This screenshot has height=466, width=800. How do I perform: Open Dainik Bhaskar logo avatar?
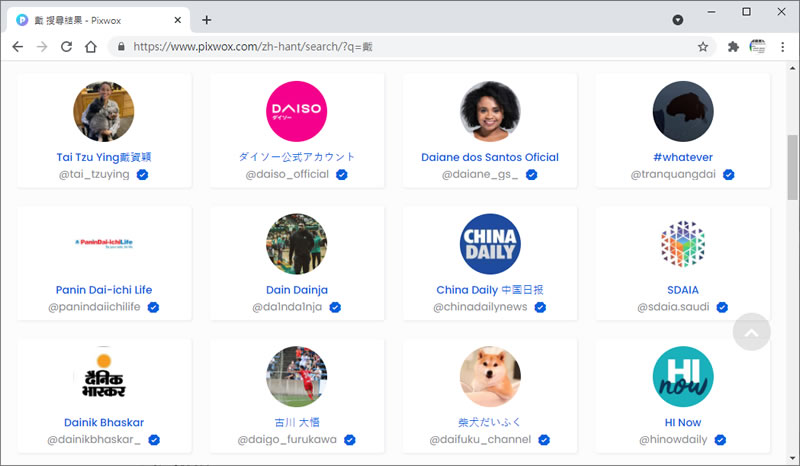click(104, 377)
